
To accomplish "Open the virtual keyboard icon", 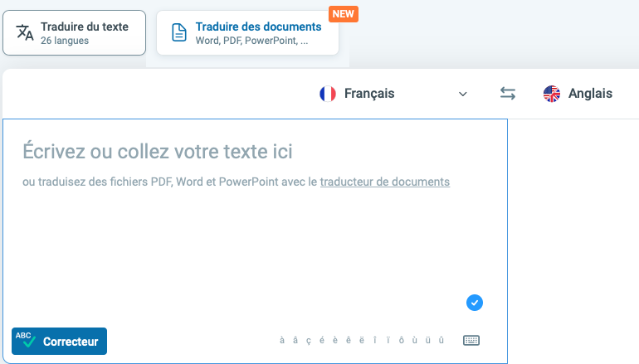I will 471,340.
